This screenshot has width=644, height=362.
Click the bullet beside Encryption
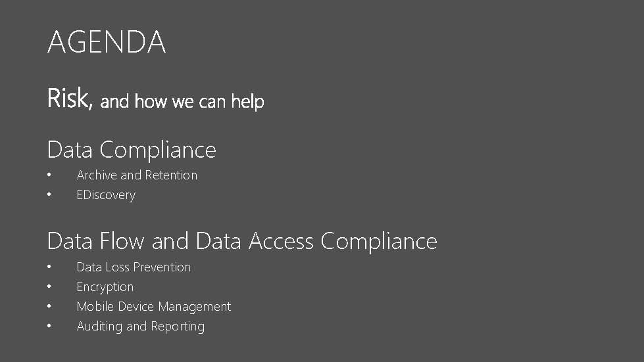click(49, 287)
